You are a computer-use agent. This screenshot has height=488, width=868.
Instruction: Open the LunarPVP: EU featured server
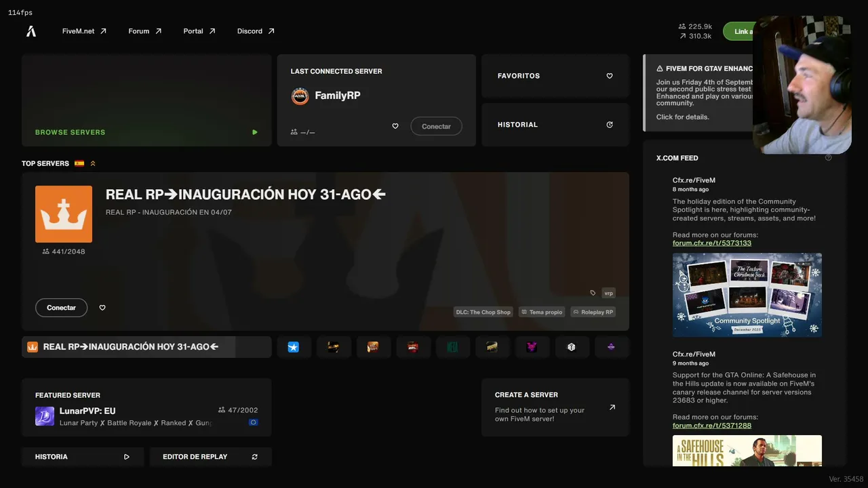146,407
